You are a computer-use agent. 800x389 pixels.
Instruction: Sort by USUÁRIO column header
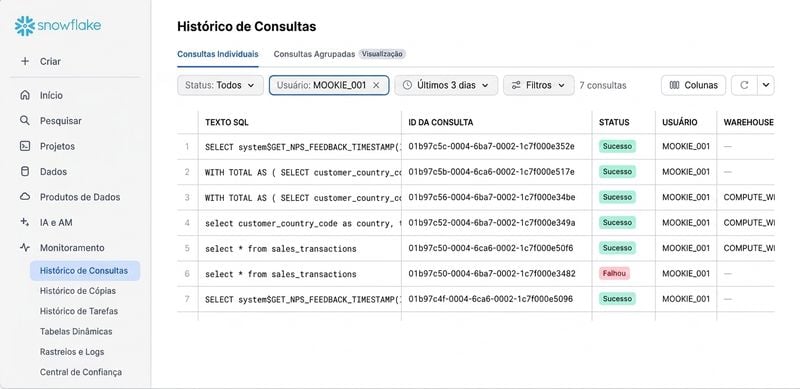point(680,123)
